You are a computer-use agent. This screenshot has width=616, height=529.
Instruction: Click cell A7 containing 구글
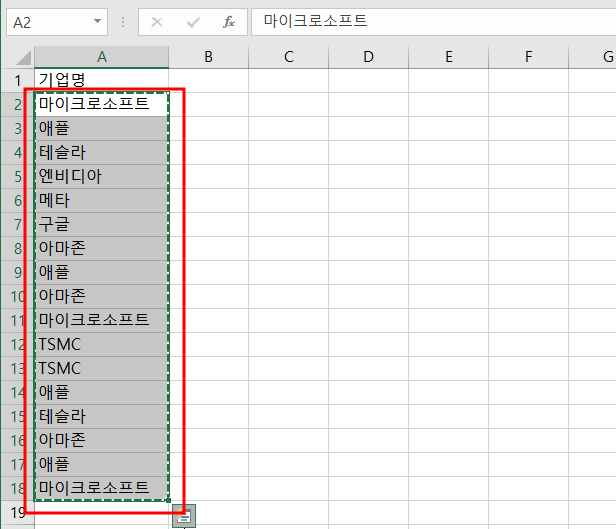[102, 224]
